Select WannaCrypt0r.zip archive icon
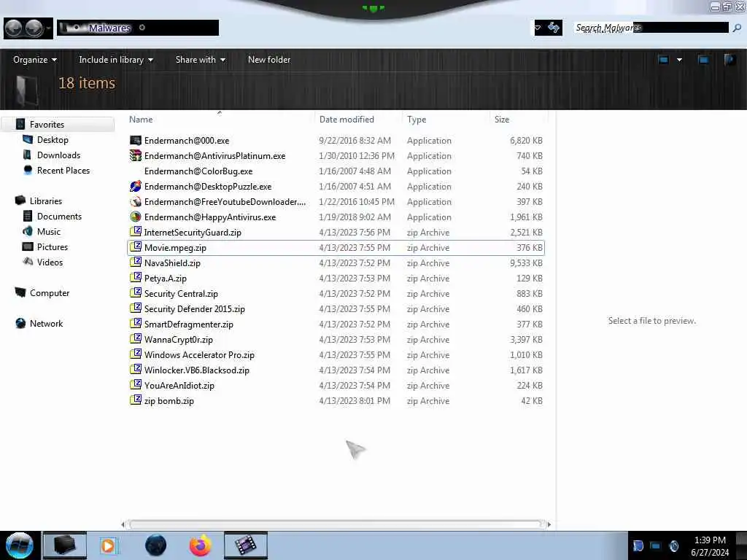 (x=136, y=339)
